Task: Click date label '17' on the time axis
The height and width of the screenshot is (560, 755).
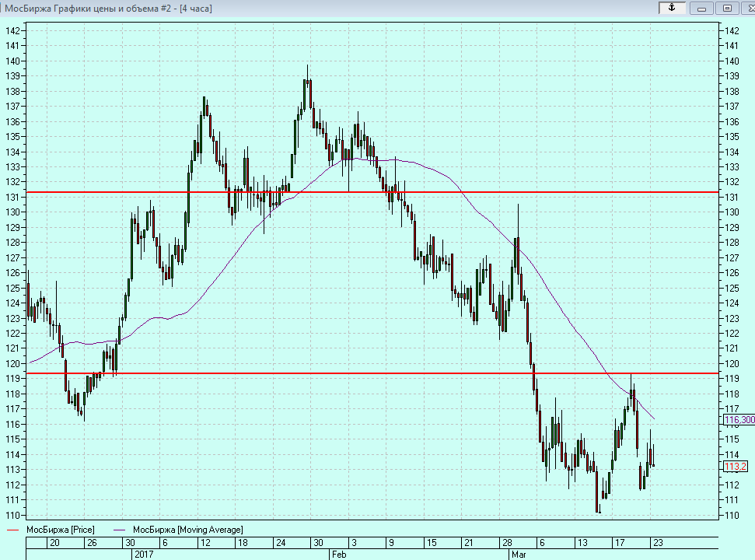Action: (x=620, y=543)
